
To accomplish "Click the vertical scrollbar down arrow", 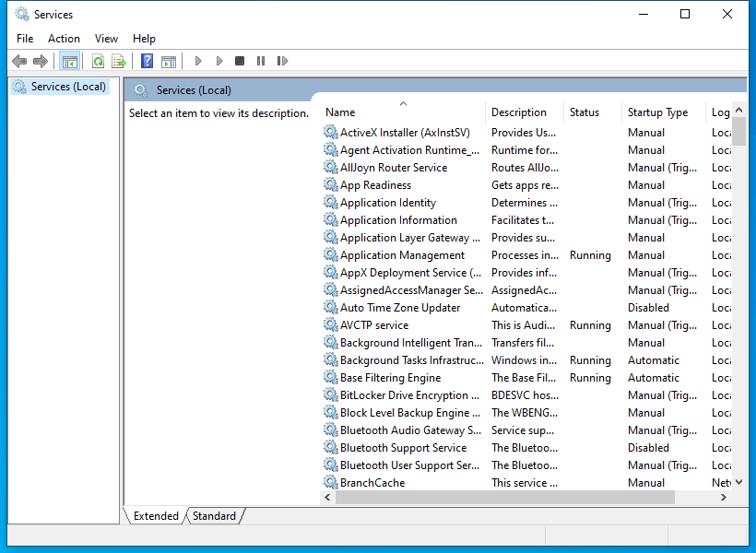I will [738, 482].
